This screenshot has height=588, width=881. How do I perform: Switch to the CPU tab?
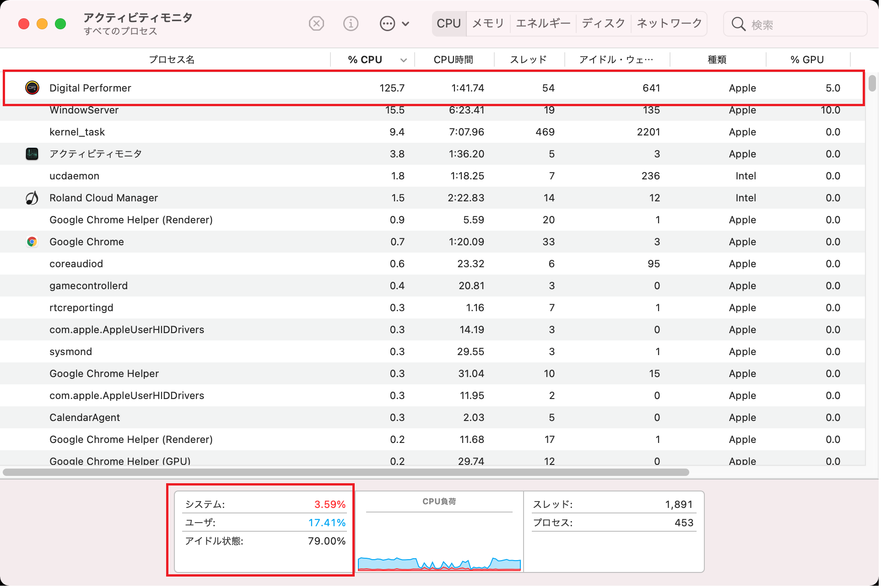[450, 23]
